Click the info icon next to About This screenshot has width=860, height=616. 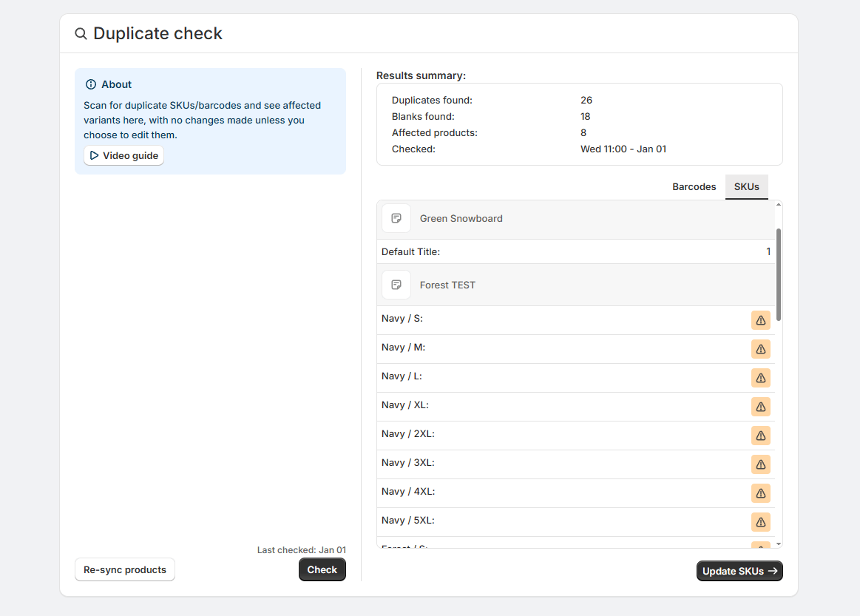90,84
